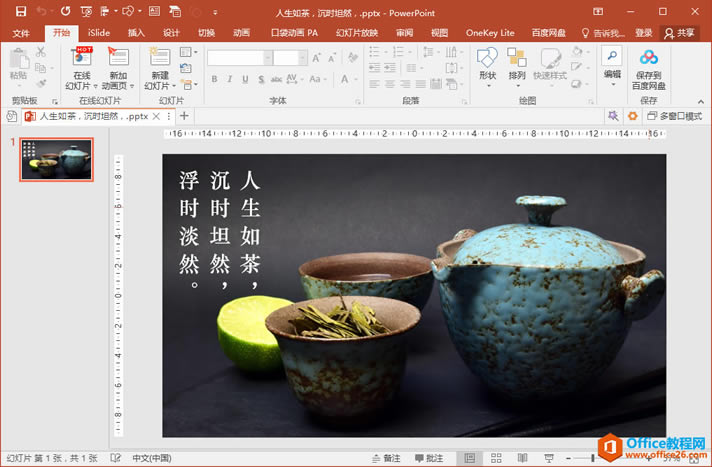The height and width of the screenshot is (467, 712).
Task: Click the increase indent icon
Action: tap(390, 68)
